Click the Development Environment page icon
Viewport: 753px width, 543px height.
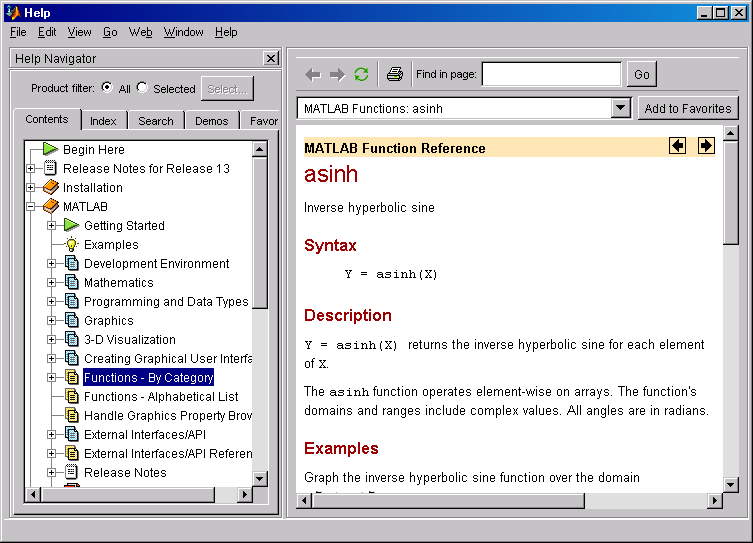72,263
